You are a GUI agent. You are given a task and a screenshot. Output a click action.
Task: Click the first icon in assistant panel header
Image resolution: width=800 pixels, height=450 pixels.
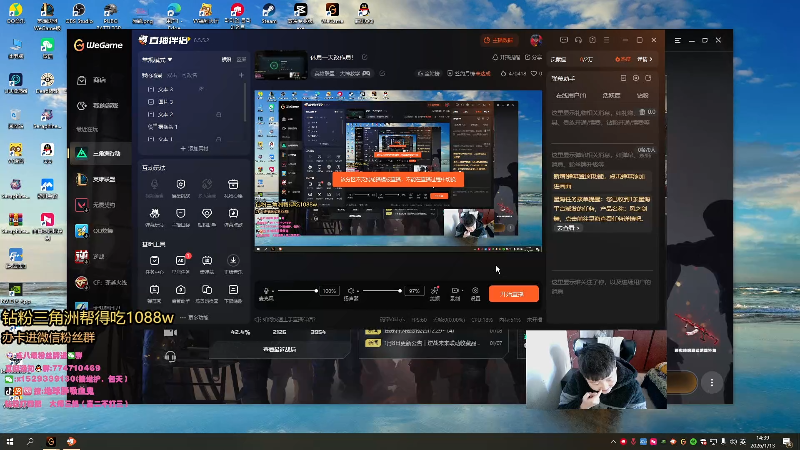pyautogui.click(x=623, y=78)
